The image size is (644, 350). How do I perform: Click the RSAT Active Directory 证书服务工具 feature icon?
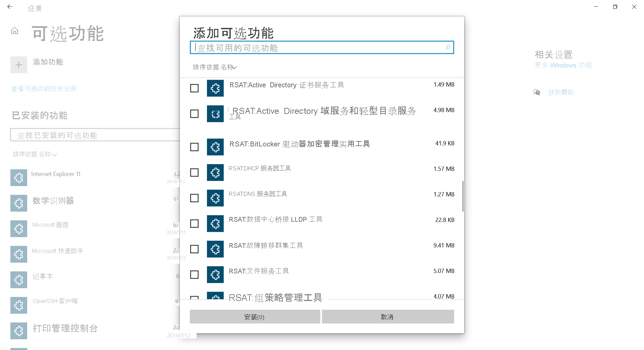pyautogui.click(x=215, y=88)
